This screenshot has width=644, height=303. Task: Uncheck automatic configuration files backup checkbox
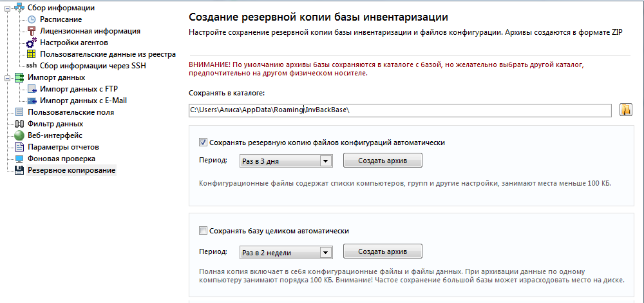pos(203,142)
